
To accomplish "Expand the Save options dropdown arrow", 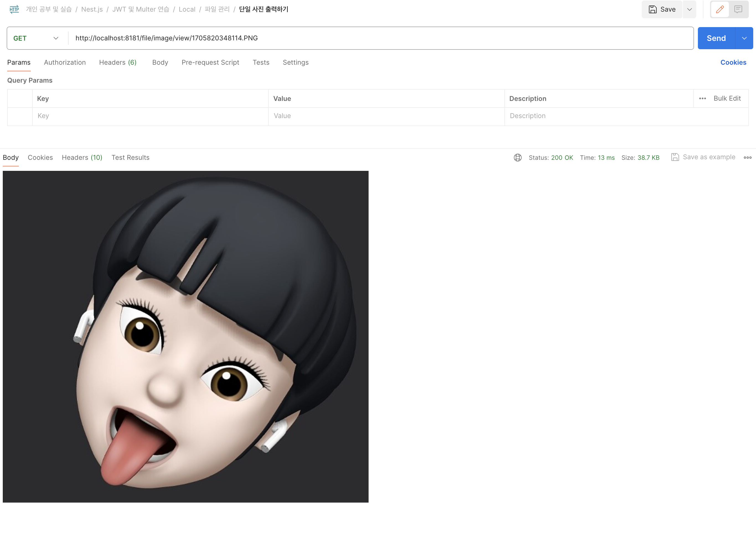I will 690,9.
